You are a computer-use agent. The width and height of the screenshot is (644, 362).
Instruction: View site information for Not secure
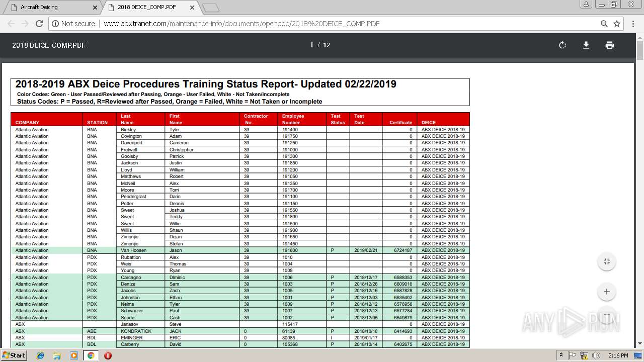(73, 24)
